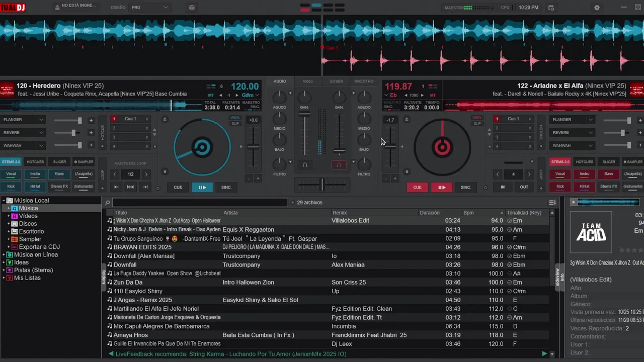Switch mixer to AUDIO tab
Screen dimensions: 644x362
(280, 81)
